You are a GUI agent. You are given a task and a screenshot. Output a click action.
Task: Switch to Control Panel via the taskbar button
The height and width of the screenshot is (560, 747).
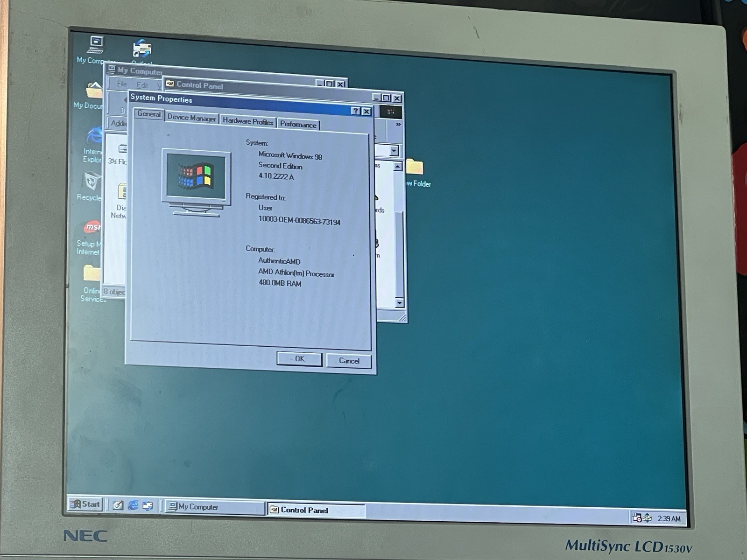point(316,511)
